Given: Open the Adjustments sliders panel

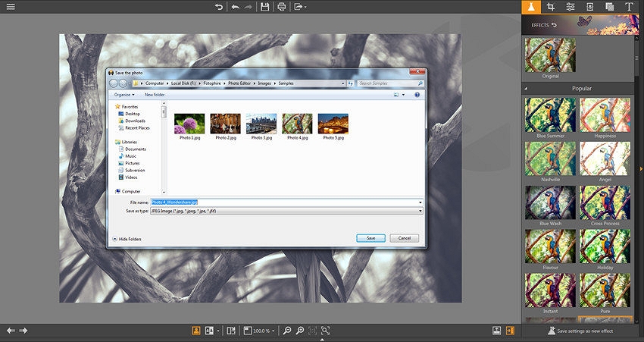Looking at the screenshot, I should click(571, 7).
